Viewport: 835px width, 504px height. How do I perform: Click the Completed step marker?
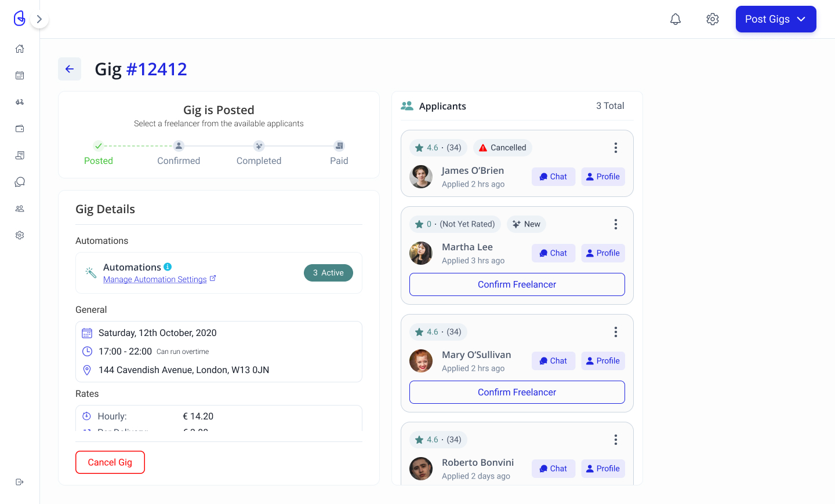(x=259, y=146)
